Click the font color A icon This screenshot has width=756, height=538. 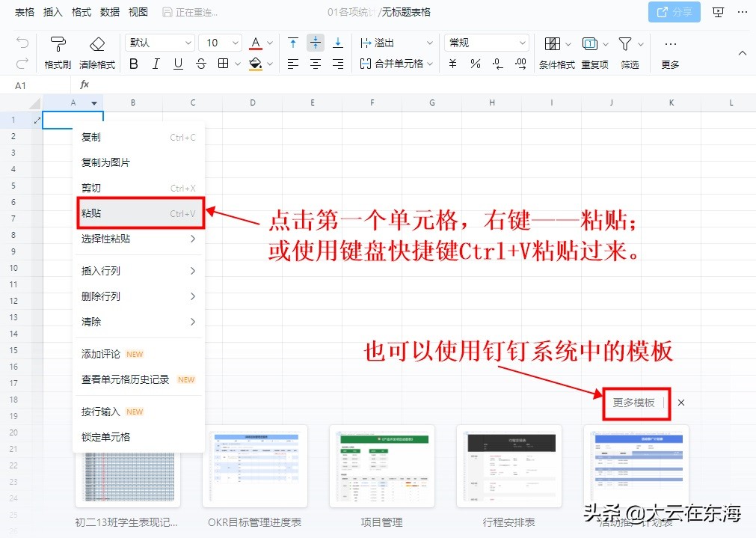click(x=256, y=43)
